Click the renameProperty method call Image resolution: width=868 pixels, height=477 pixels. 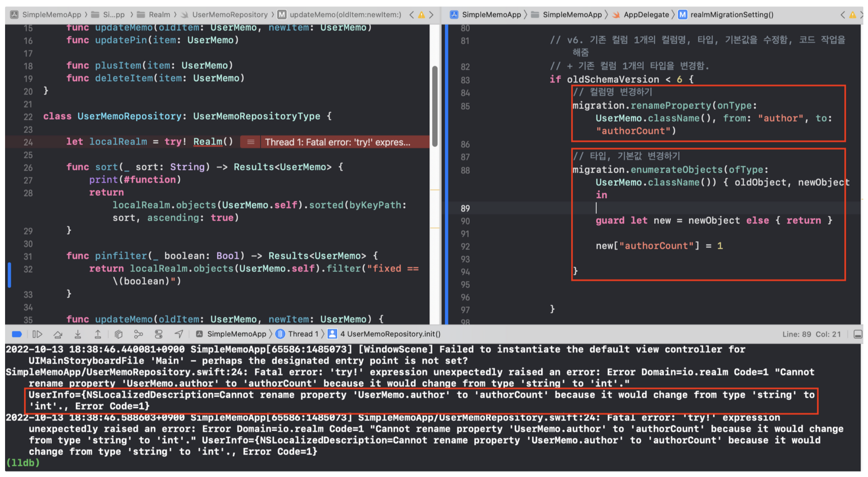tap(671, 105)
